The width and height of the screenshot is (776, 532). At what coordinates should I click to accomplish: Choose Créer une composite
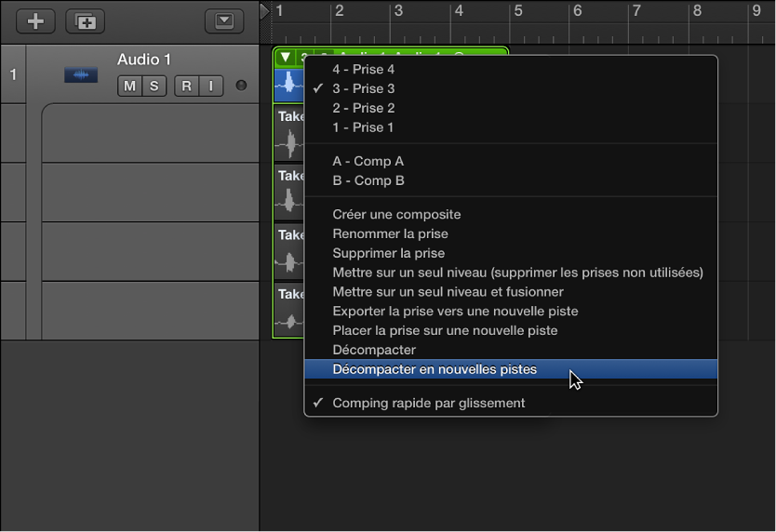396,214
